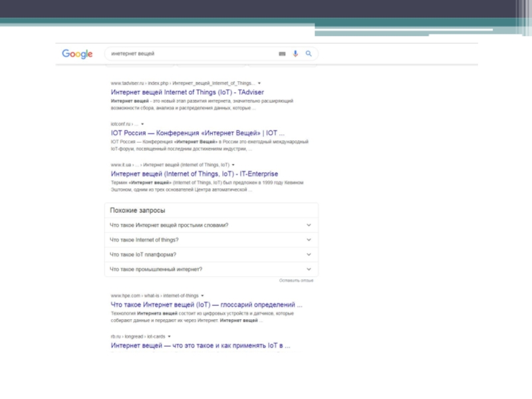Click the 'Оставить отзыв' feedback link

pos(296,281)
